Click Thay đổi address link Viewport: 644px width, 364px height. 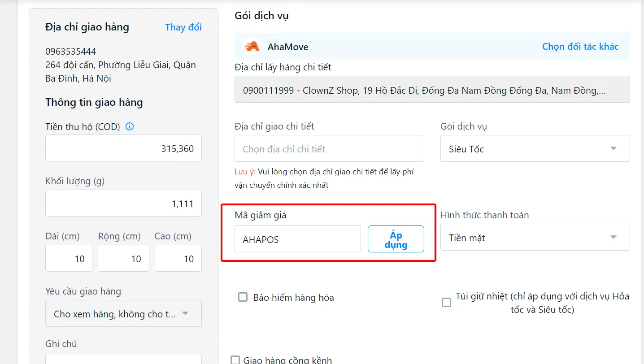pyautogui.click(x=183, y=27)
